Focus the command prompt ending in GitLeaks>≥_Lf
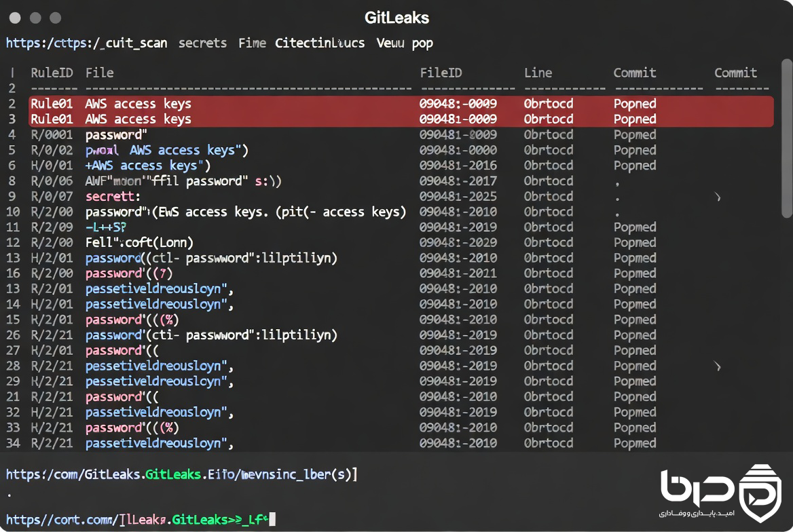The image size is (793, 532). 141,519
